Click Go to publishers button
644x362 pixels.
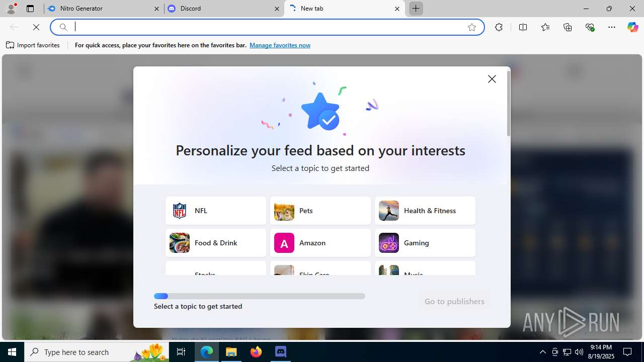pyautogui.click(x=454, y=301)
